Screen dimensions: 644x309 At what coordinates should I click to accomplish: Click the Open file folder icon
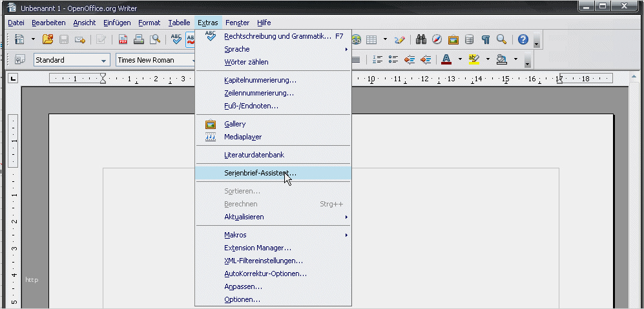48,40
